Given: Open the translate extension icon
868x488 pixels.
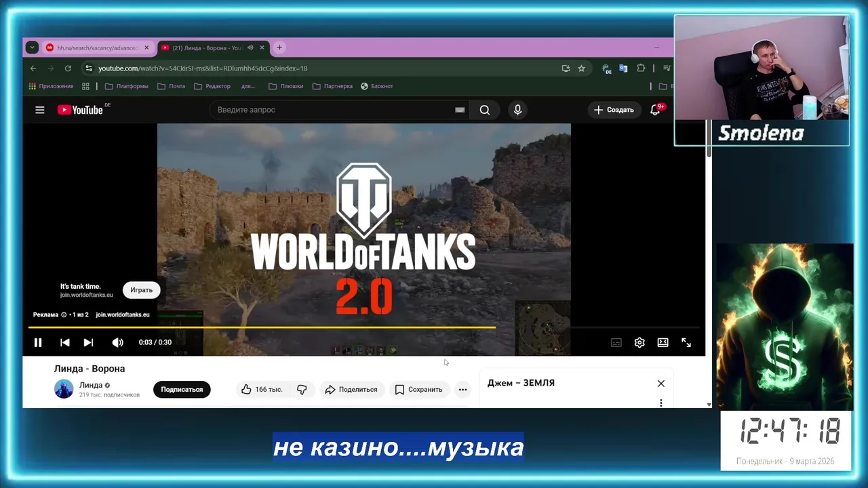Looking at the screenshot, I should point(623,68).
